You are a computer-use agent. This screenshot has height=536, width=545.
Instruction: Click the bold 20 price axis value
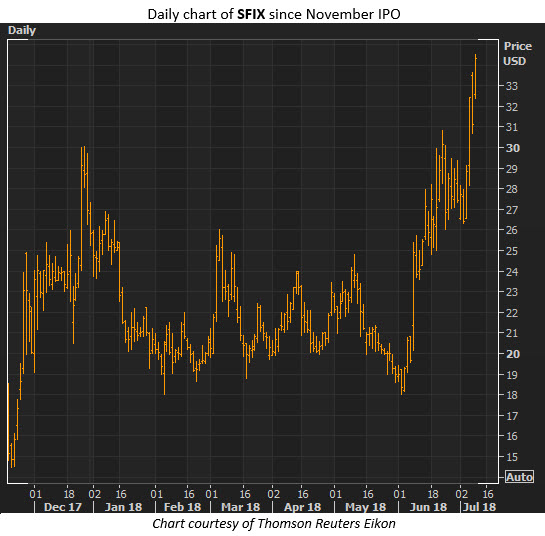click(x=512, y=354)
